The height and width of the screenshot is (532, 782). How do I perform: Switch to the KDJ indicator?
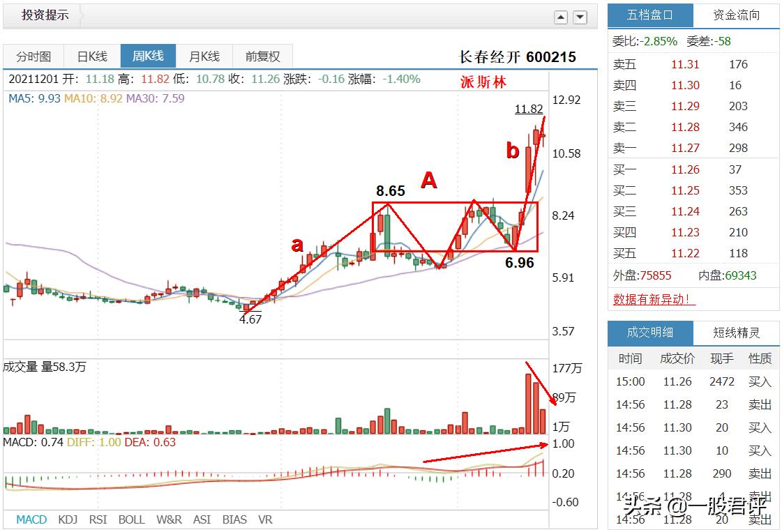click(x=67, y=519)
